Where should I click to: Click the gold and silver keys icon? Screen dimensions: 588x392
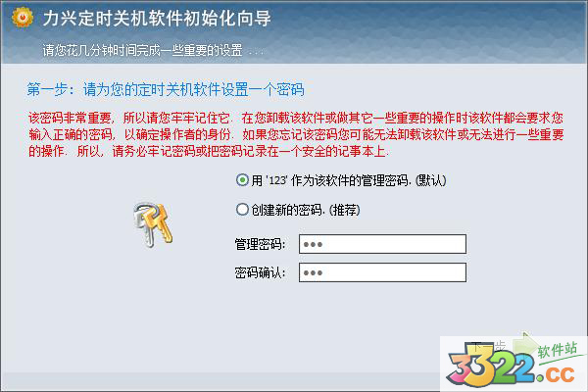[153, 224]
